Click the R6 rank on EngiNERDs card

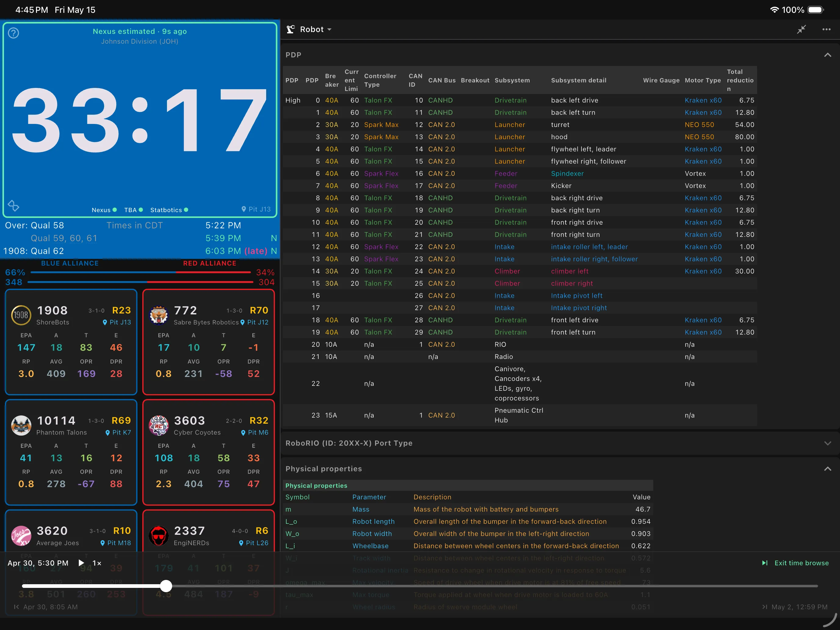tap(262, 530)
